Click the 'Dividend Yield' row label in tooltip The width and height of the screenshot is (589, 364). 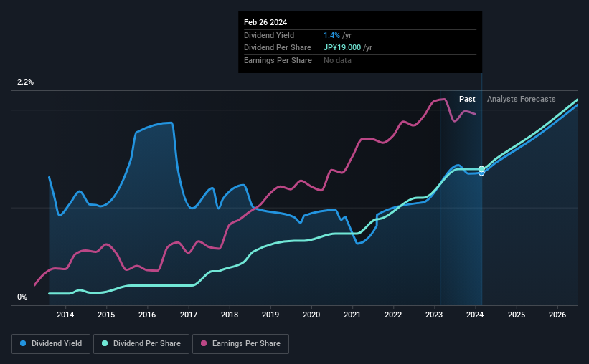(269, 35)
